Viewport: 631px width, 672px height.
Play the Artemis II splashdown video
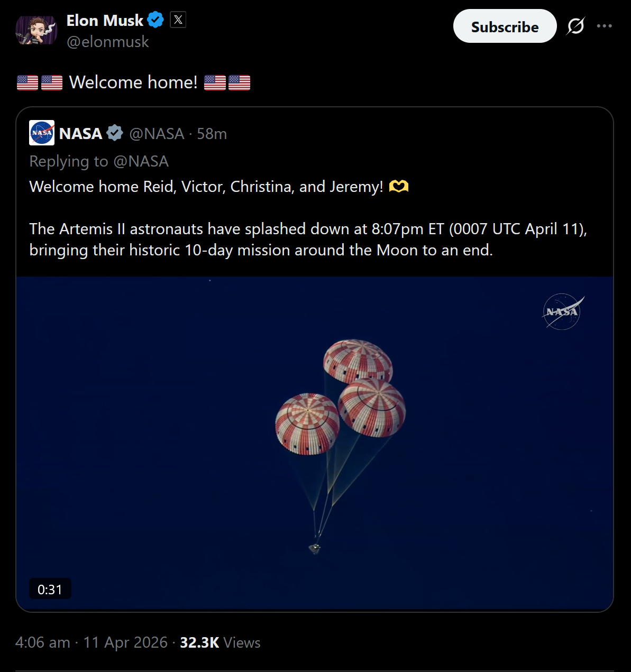pos(315,443)
